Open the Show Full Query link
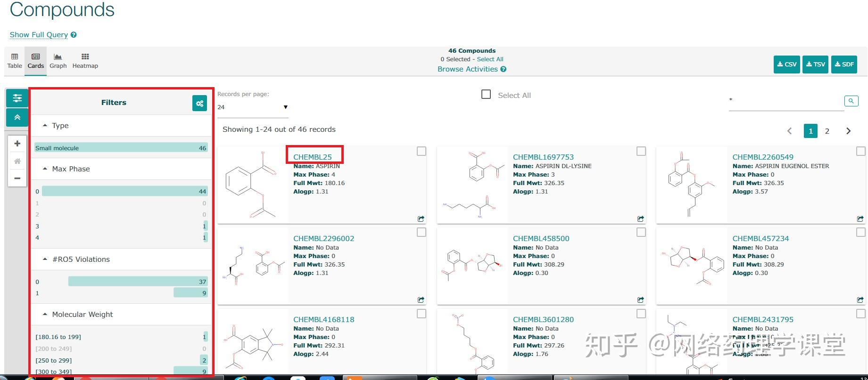The height and width of the screenshot is (380, 868). pyautogui.click(x=39, y=35)
